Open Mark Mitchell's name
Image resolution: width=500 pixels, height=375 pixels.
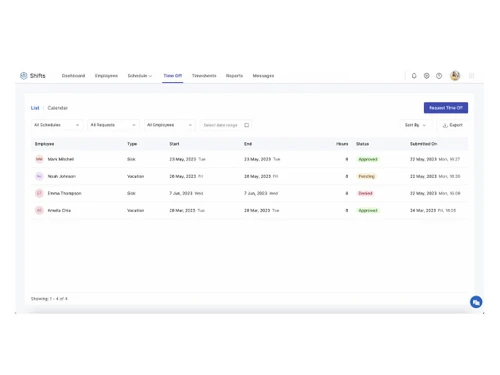(x=61, y=159)
